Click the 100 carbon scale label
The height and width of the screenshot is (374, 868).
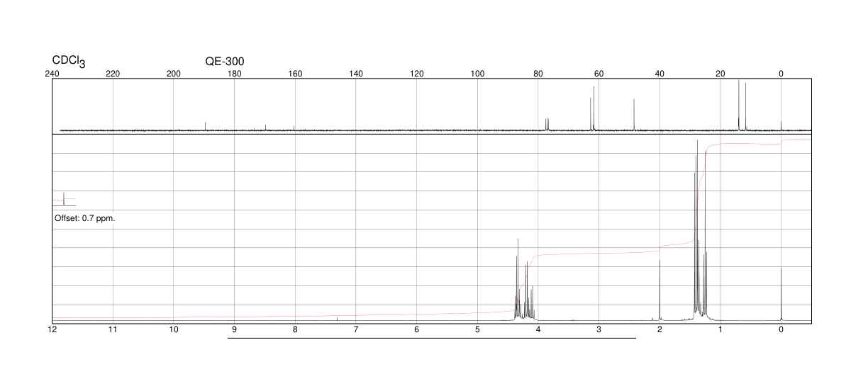pyautogui.click(x=477, y=74)
